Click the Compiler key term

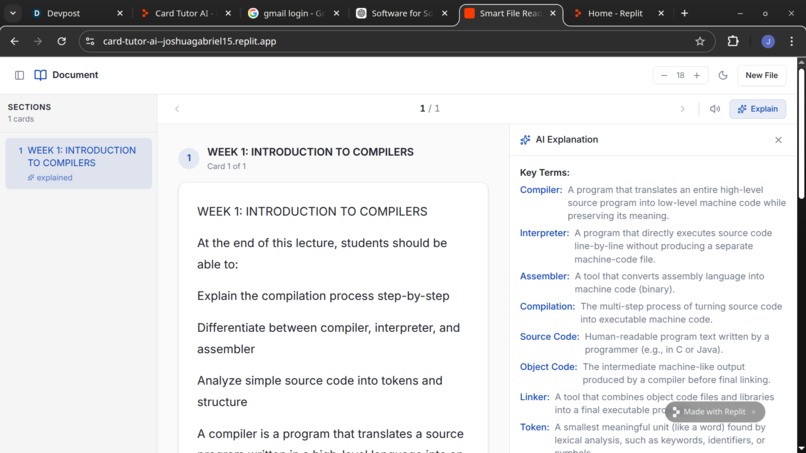[541, 190]
